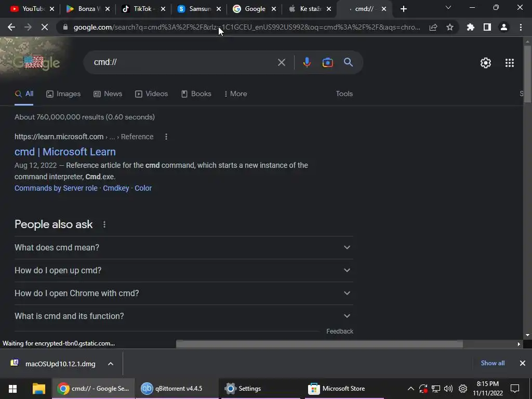This screenshot has width=532, height=399.
Task: Open Google apps grid
Action: click(510, 63)
